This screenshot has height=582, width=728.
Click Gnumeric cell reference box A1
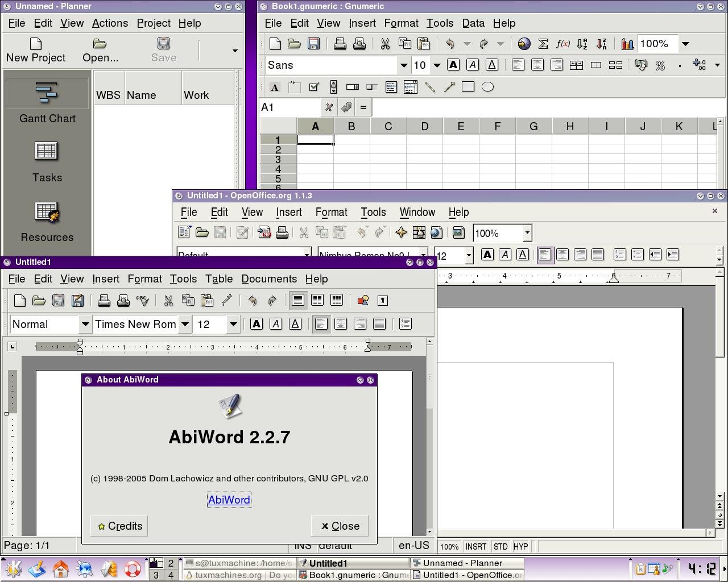290,107
